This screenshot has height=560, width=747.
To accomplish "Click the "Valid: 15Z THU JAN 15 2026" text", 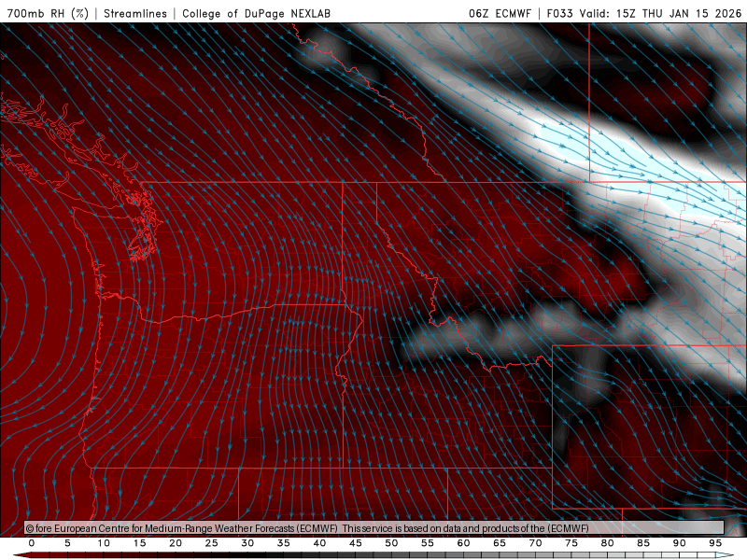I will (x=661, y=13).
